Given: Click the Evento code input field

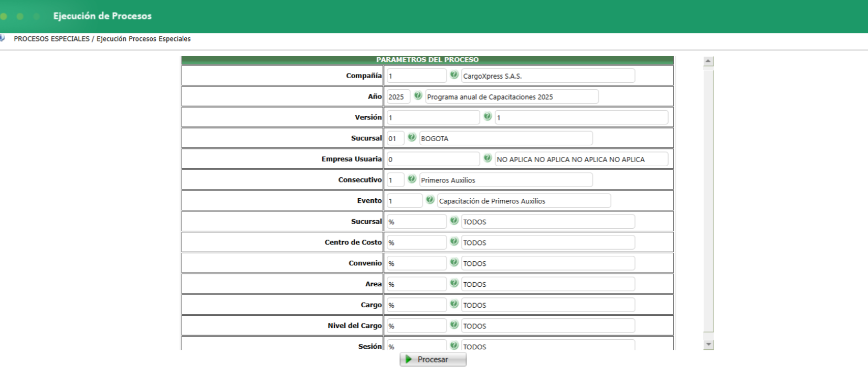Looking at the screenshot, I should (x=405, y=200).
